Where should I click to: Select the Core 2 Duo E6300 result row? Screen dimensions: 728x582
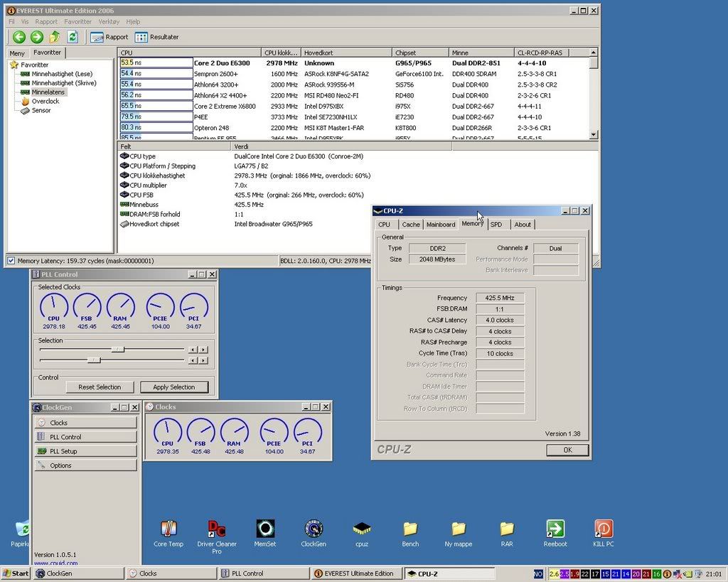[354, 63]
